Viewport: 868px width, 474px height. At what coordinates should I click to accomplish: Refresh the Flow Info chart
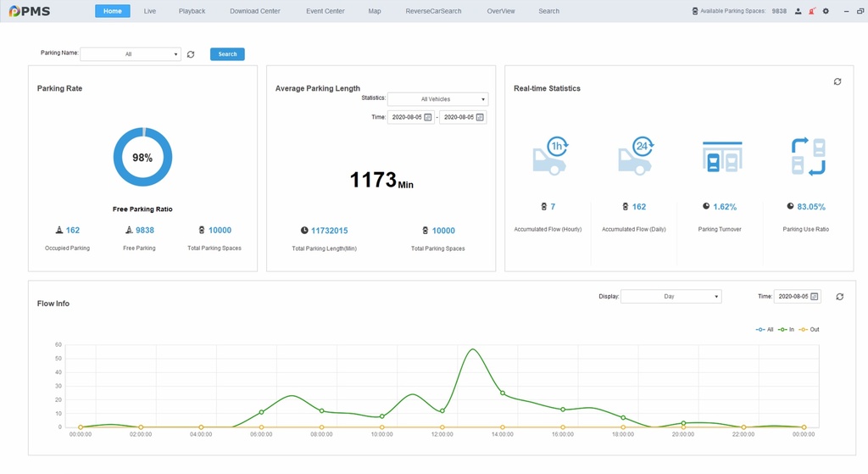pyautogui.click(x=840, y=297)
